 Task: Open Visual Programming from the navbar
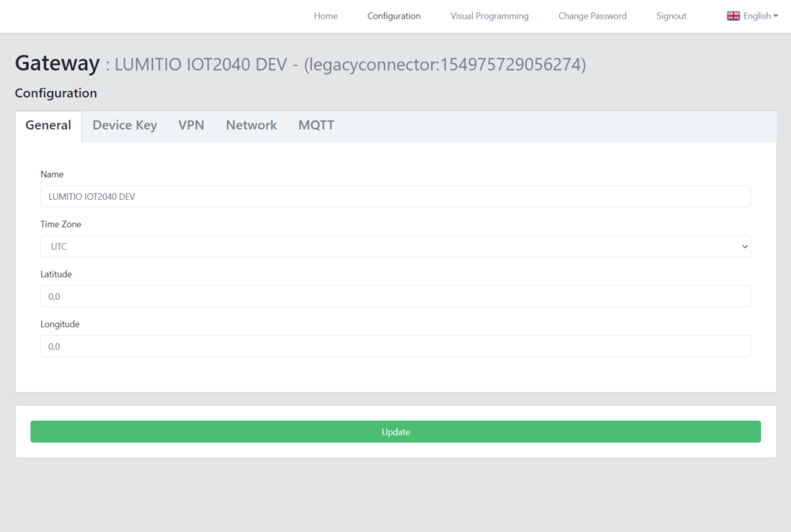tap(489, 16)
